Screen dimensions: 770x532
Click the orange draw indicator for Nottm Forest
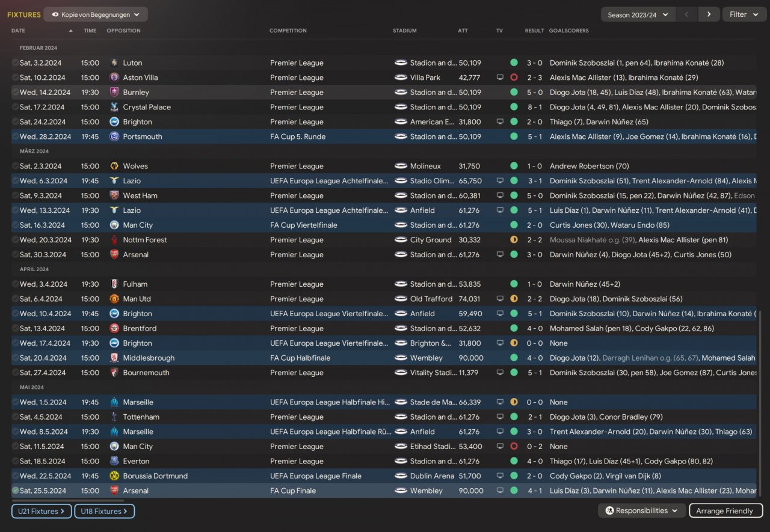(x=514, y=240)
